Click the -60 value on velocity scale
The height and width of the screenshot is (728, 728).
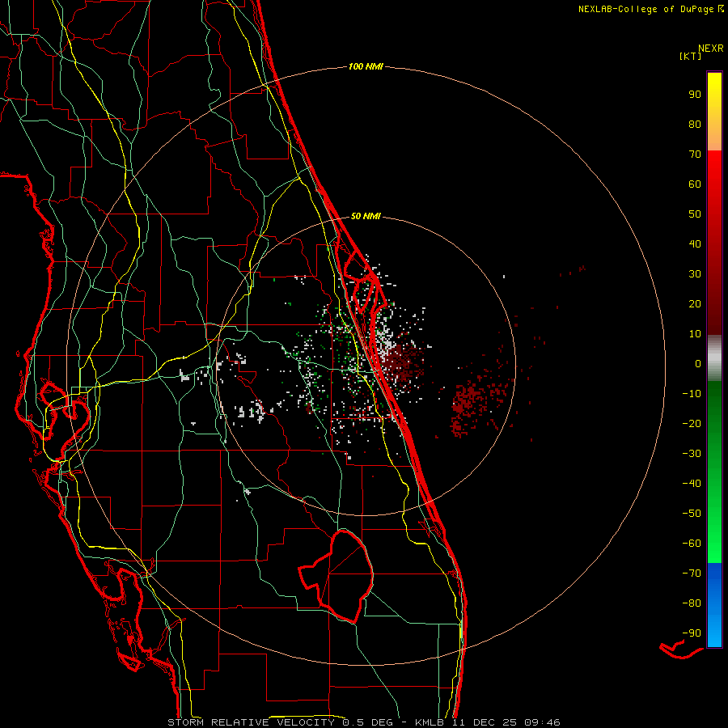pyautogui.click(x=692, y=544)
